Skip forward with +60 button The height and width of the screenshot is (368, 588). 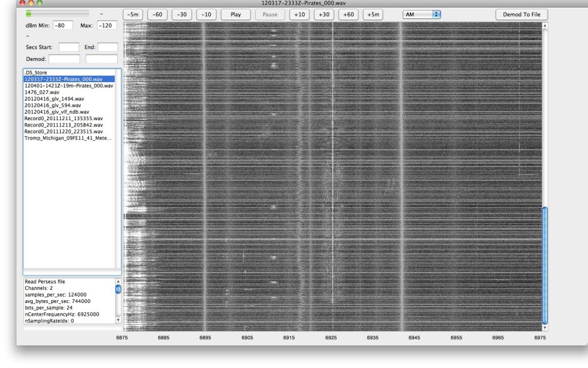(x=349, y=14)
